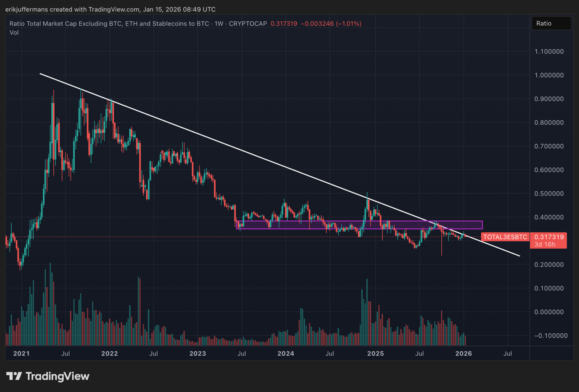
Task: Select the white descending trendline
Action: tap(210, 138)
